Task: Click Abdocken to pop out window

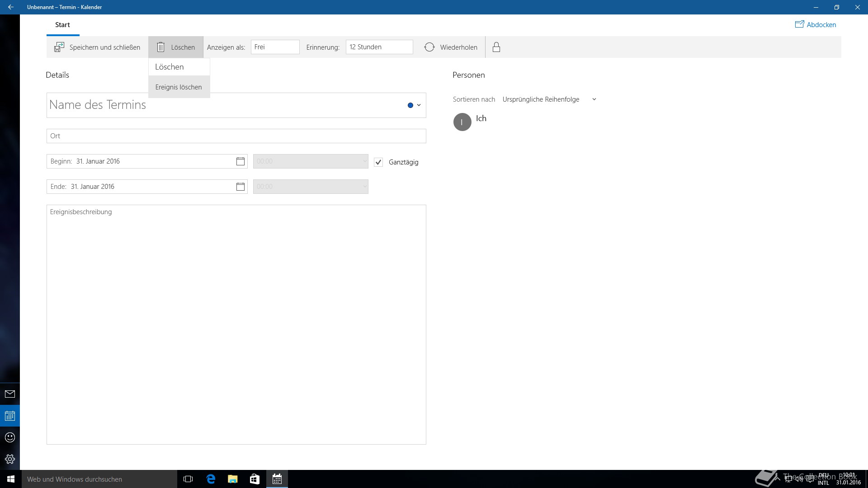Action: (x=816, y=24)
